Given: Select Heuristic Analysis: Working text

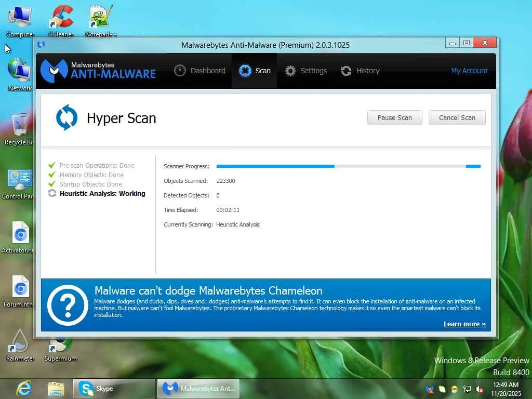Looking at the screenshot, I should tap(102, 193).
